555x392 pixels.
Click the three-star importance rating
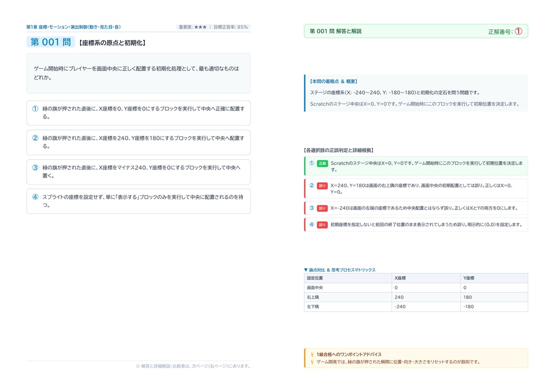point(201,27)
